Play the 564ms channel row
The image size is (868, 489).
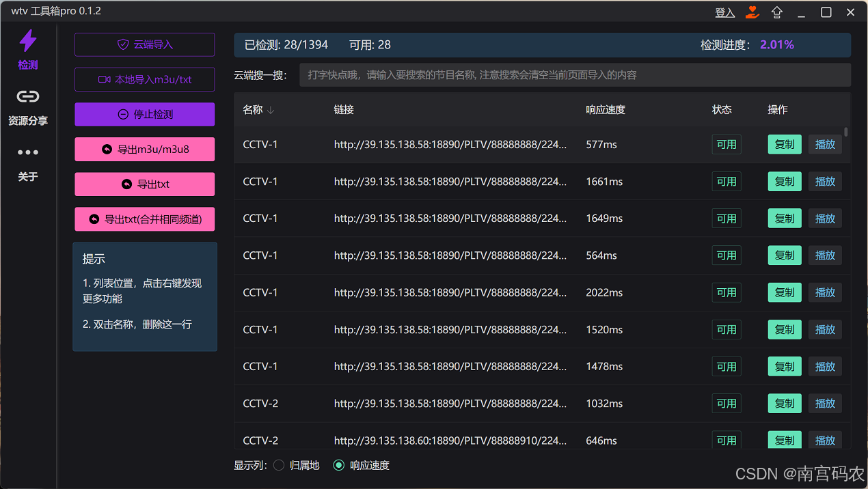[x=825, y=255]
